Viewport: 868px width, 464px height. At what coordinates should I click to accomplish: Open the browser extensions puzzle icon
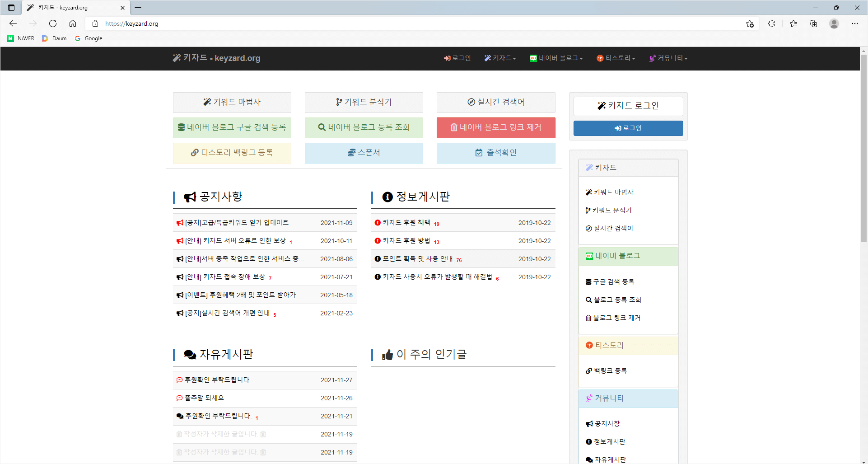point(771,23)
